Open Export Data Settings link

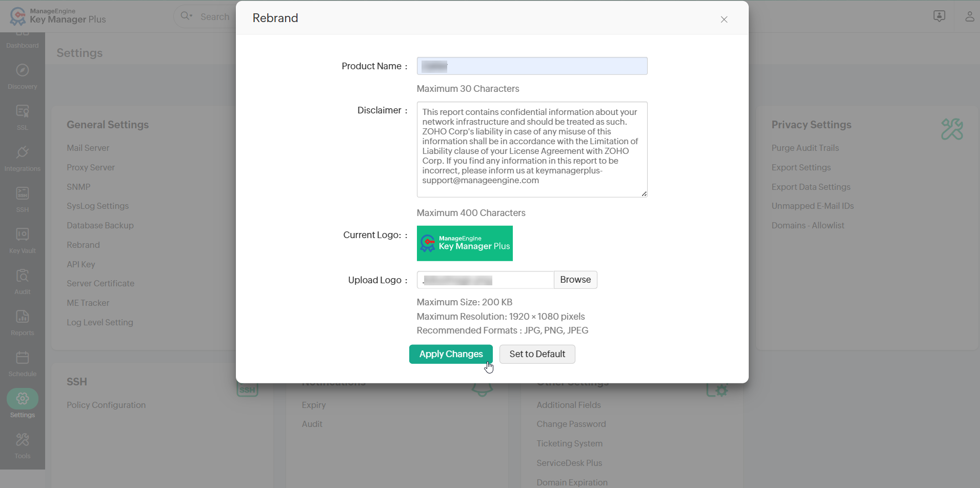tap(811, 187)
